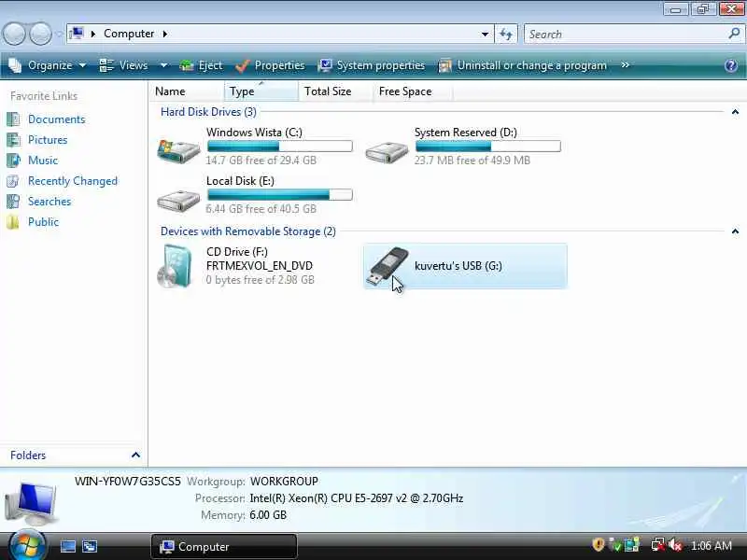Select the System Reserved (D:) drive icon
This screenshot has height=560, width=747.
click(x=387, y=152)
